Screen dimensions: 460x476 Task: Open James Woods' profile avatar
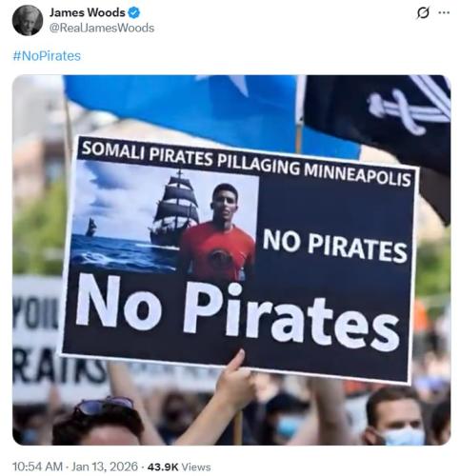point(28,20)
